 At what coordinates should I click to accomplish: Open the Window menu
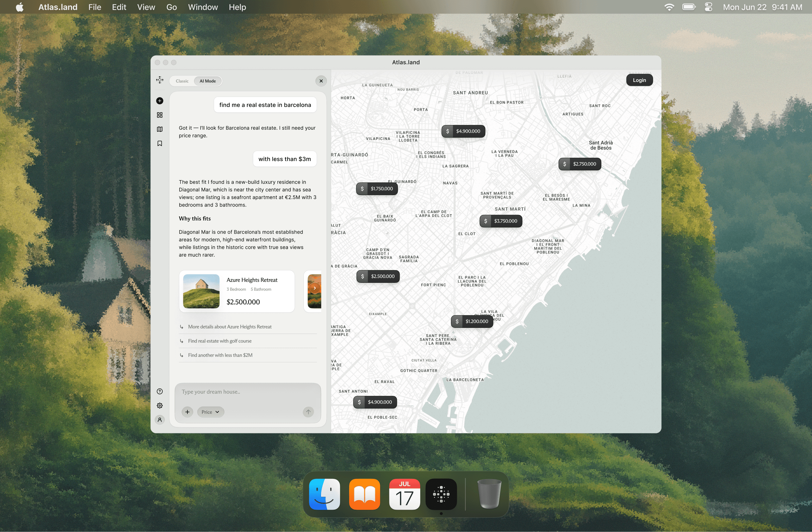pos(203,7)
